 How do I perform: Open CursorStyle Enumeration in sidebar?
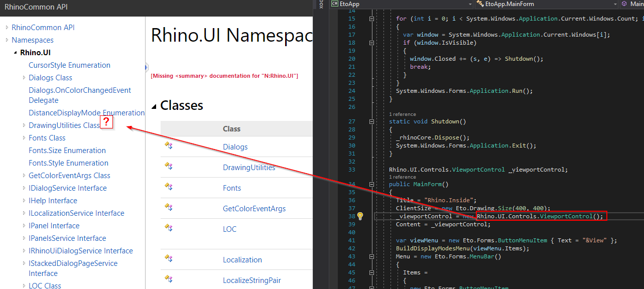pyautogui.click(x=69, y=65)
